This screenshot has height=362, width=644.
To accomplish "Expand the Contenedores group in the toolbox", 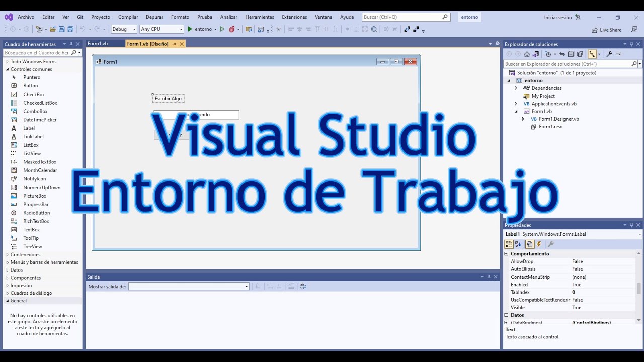I will coord(7,255).
